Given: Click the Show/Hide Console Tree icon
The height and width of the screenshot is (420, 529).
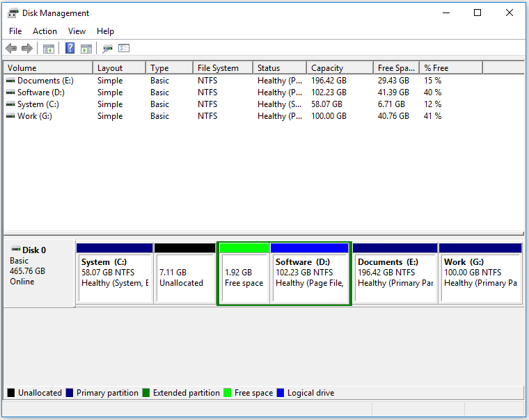Looking at the screenshot, I should 48,49.
